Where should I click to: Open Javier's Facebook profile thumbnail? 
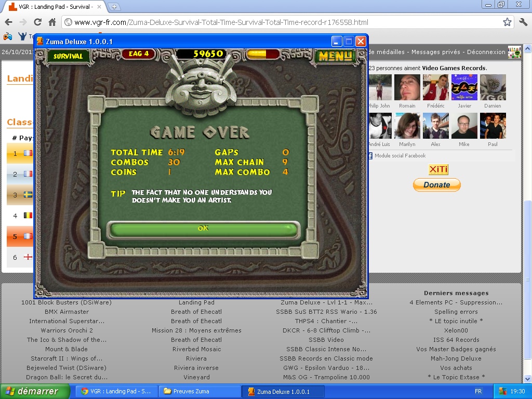(464, 87)
